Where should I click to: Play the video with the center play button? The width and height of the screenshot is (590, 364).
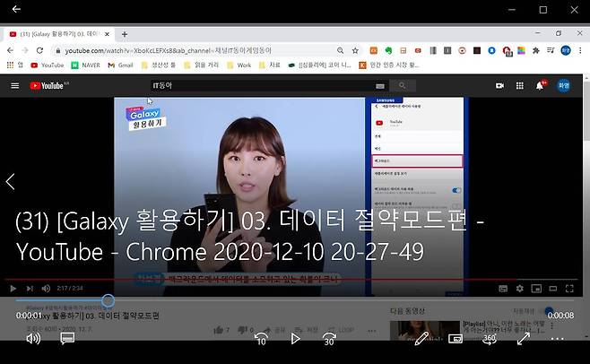[x=295, y=339]
